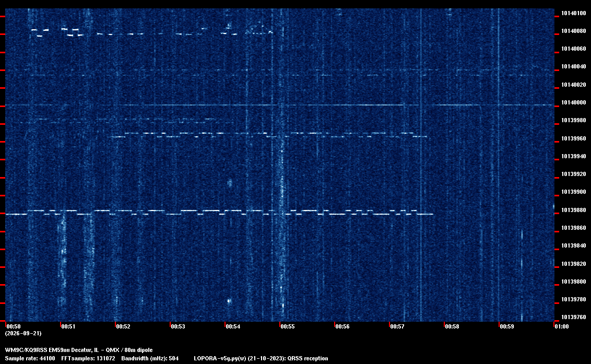
Task: Click the Bandwidth (mHz): 504 text
Action: point(150,358)
